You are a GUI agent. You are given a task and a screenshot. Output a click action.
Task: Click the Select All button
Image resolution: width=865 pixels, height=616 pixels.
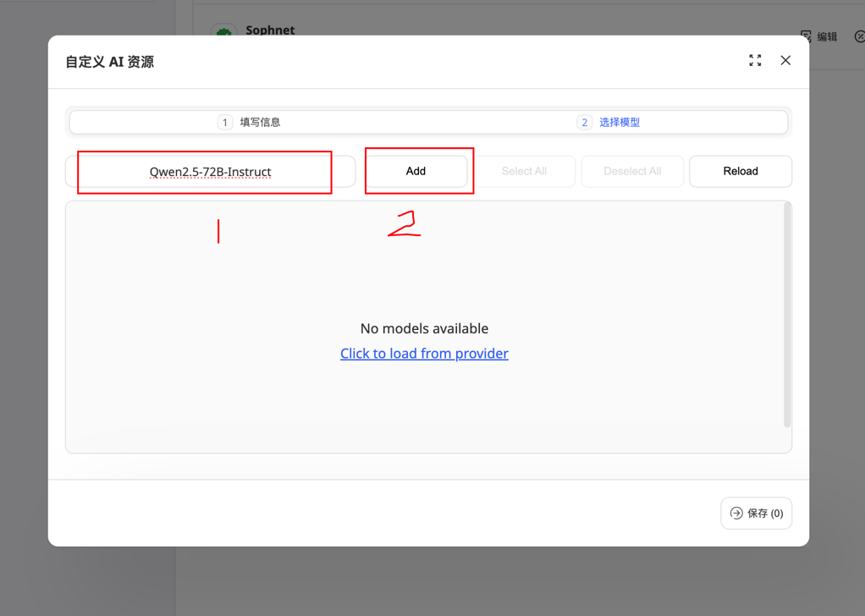pyautogui.click(x=524, y=171)
